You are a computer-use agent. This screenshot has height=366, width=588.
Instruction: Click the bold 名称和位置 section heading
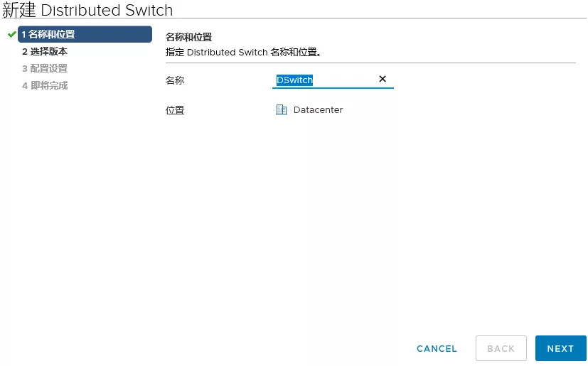pos(188,37)
